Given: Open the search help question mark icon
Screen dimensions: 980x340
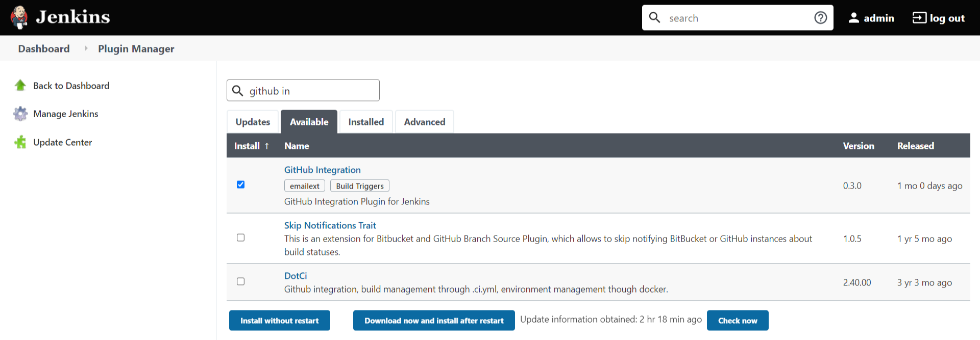Looking at the screenshot, I should click(820, 18).
